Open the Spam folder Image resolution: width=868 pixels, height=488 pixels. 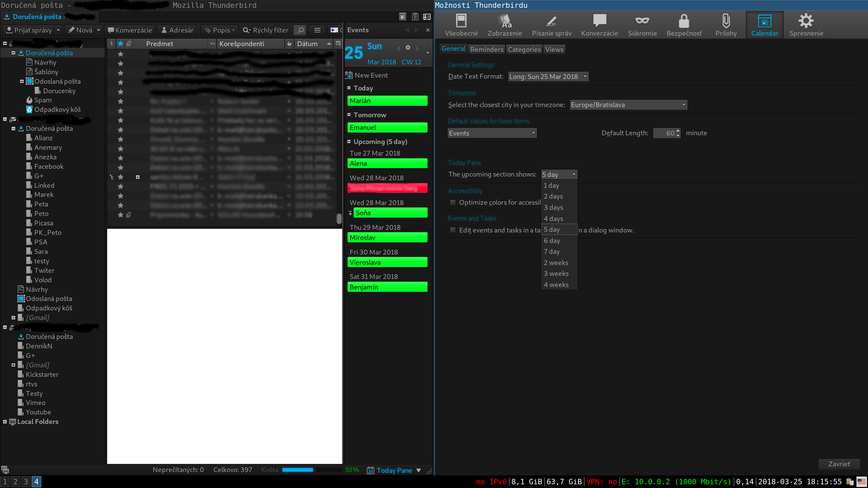(43, 100)
